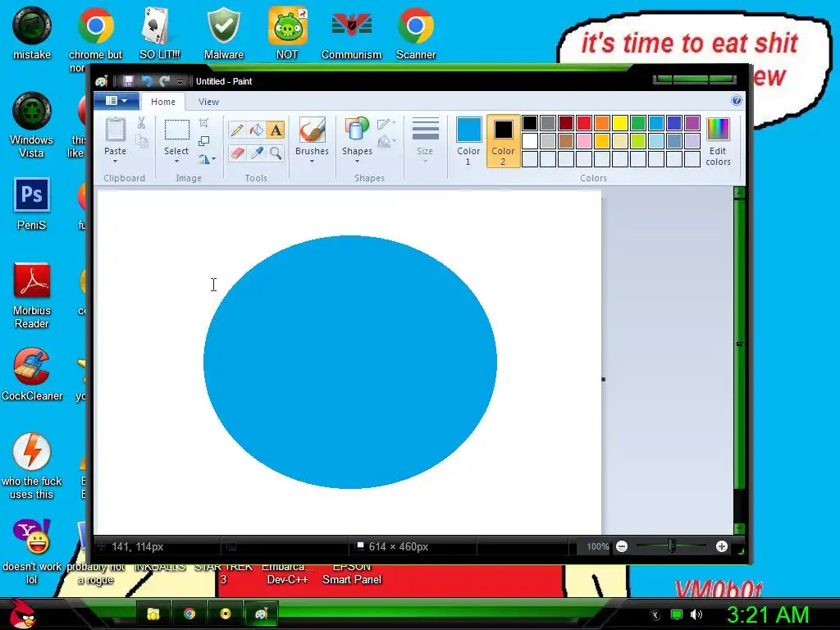Pick the black color swatch
Viewport: 840px width, 630px height.
(x=530, y=123)
